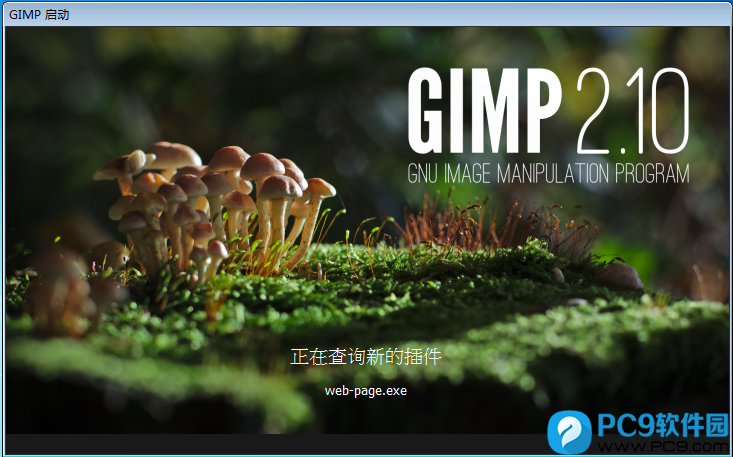The image size is (733, 457).
Task: Click the "GIMP 启动" window title
Action: point(39,14)
